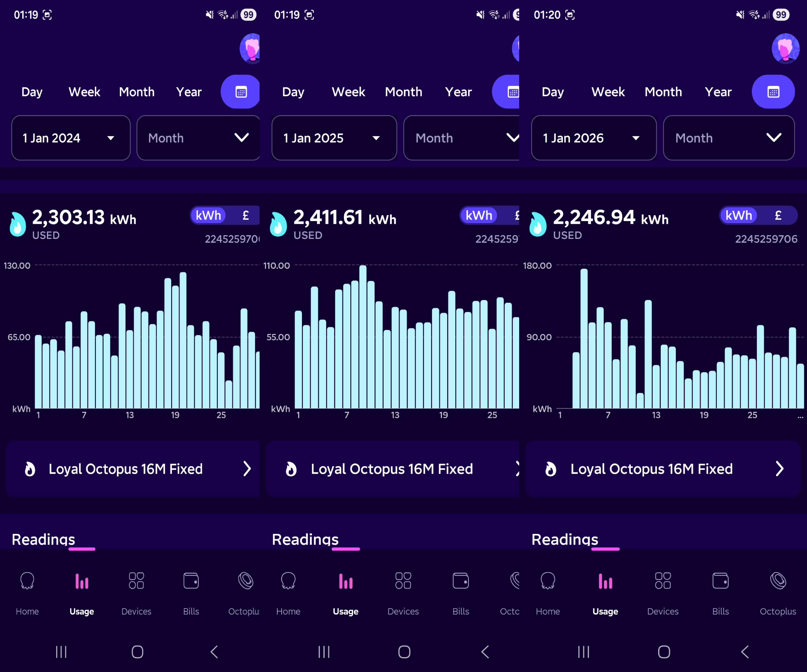Select the Week view tab
This screenshot has width=807, height=672.
(84, 92)
